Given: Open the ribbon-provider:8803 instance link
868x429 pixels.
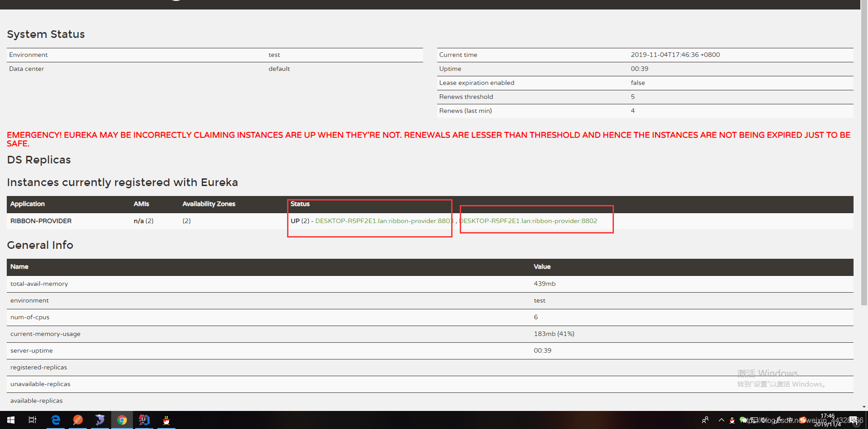Looking at the screenshot, I should (x=384, y=221).
